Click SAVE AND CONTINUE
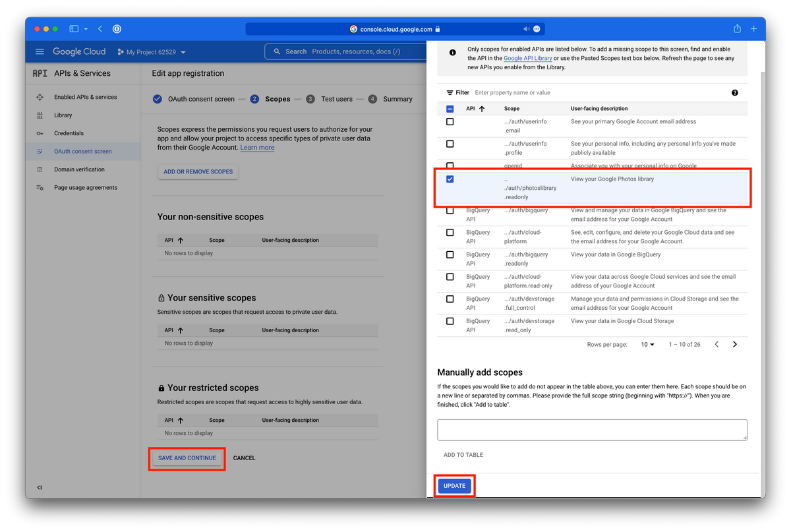This screenshot has width=791, height=532. click(x=187, y=458)
